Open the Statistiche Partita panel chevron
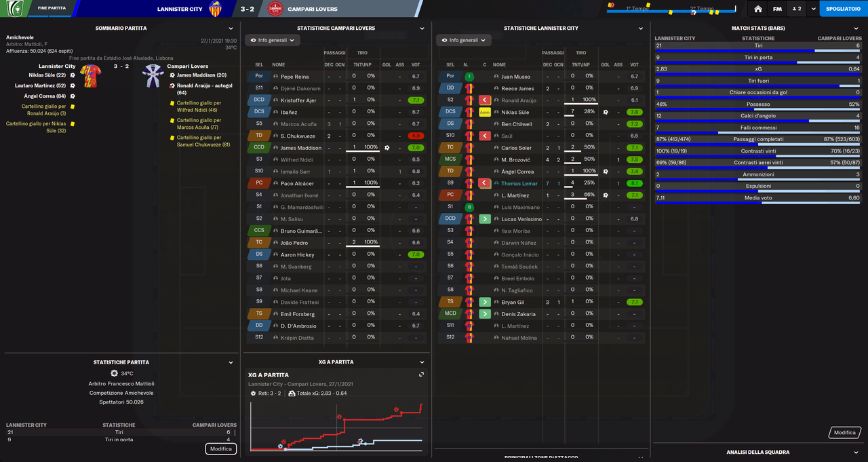The height and width of the screenshot is (462, 868). pos(231,363)
